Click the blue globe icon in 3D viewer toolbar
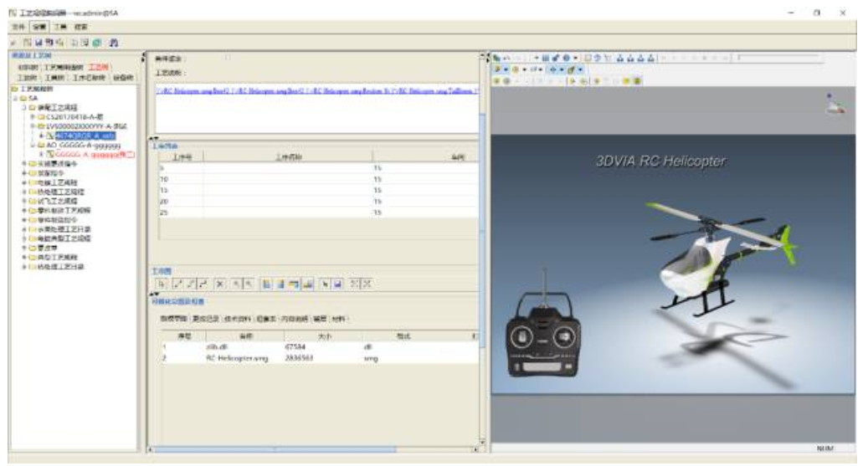The width and height of the screenshot is (868, 466). point(567,58)
